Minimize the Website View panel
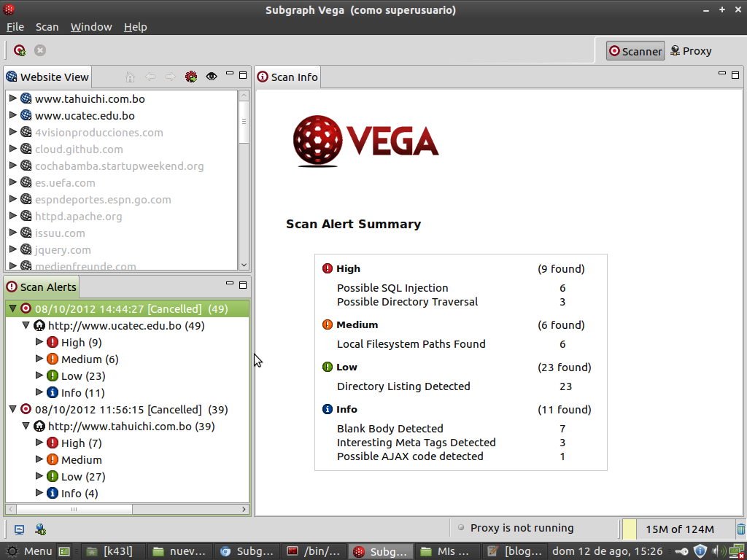Image resolution: width=747 pixels, height=560 pixels. click(230, 74)
